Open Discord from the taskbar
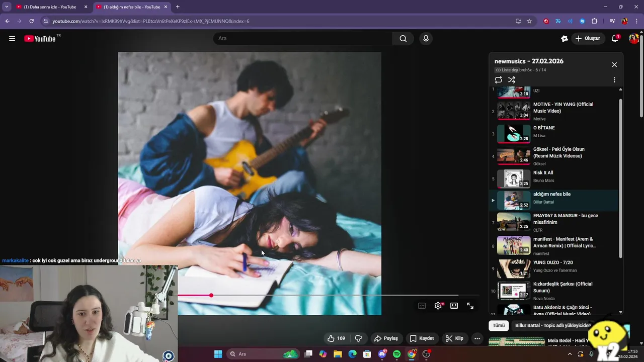Image resolution: width=644 pixels, height=362 pixels. tap(382, 354)
